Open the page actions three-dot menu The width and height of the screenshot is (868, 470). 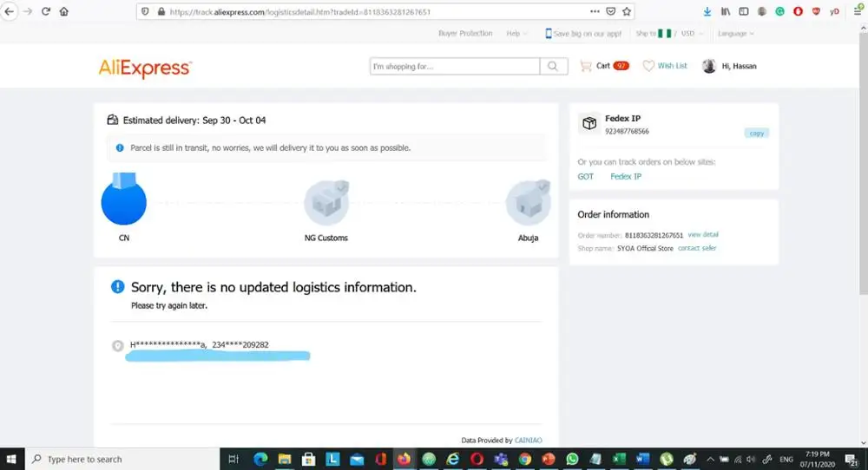point(595,11)
